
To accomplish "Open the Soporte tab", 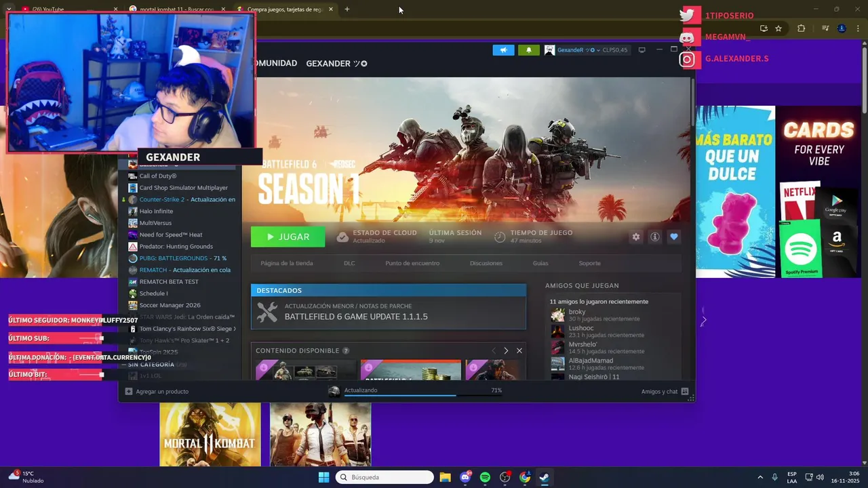I will click(589, 263).
